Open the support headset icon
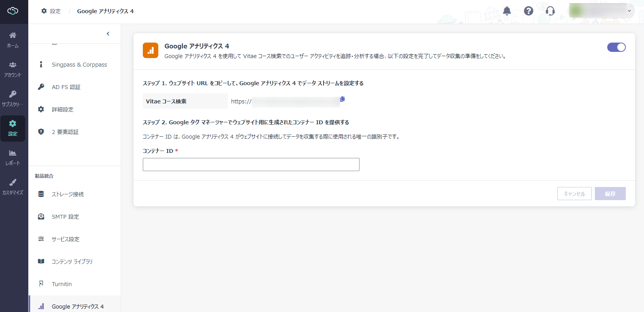This screenshot has width=644, height=312. click(550, 11)
